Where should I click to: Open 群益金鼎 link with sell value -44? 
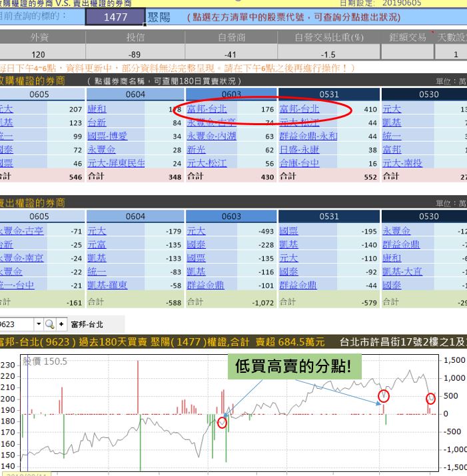click(298, 285)
